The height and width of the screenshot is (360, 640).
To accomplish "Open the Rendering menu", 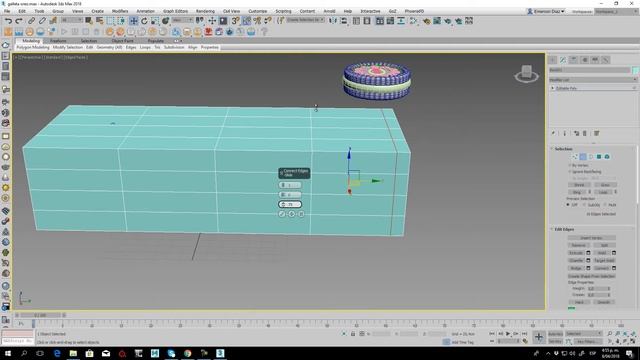I will click(x=205, y=11).
